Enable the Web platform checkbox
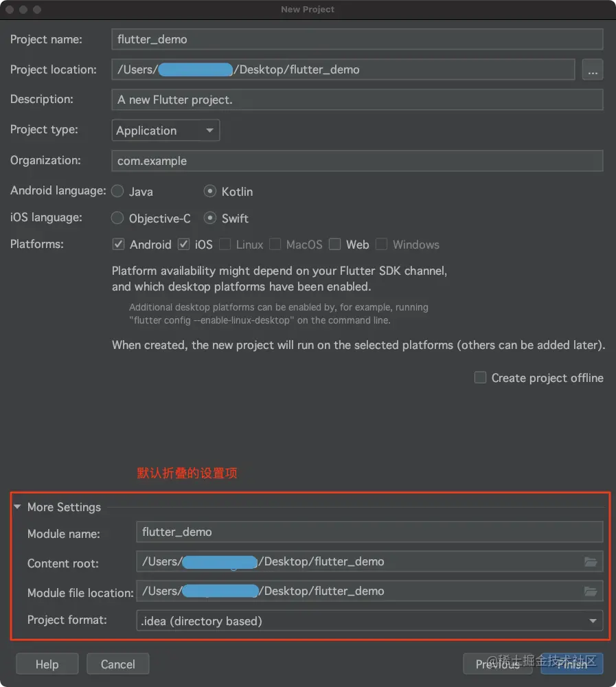Viewport: 616px width, 687px height. pos(334,245)
